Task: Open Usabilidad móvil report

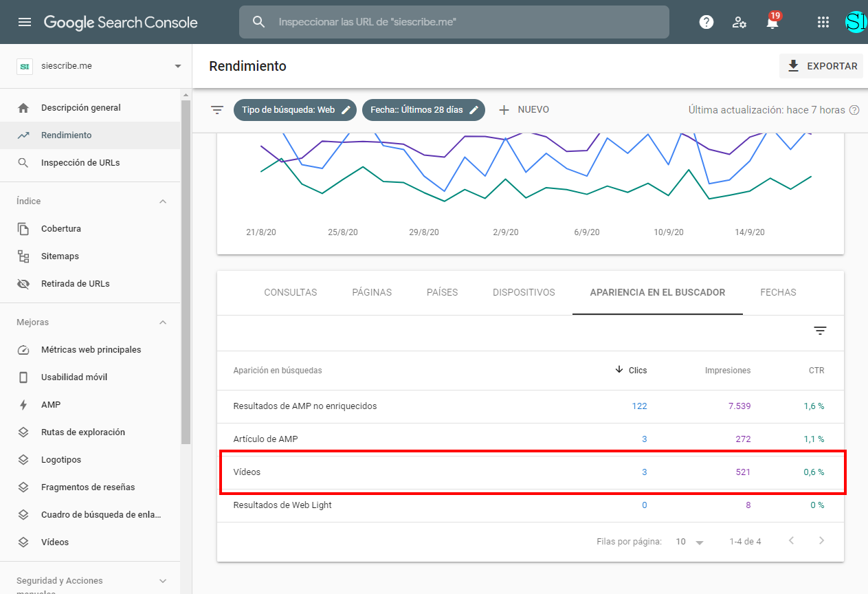Action: tap(90, 377)
